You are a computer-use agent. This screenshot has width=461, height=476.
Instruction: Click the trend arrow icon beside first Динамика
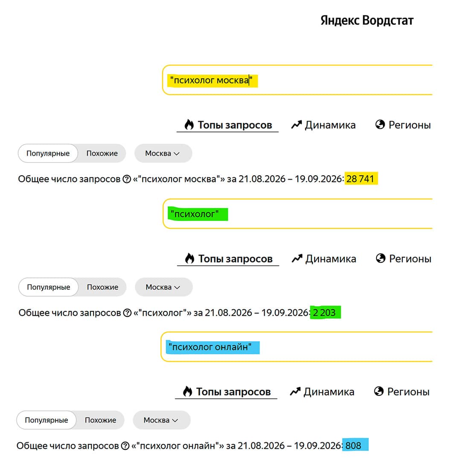tap(296, 125)
